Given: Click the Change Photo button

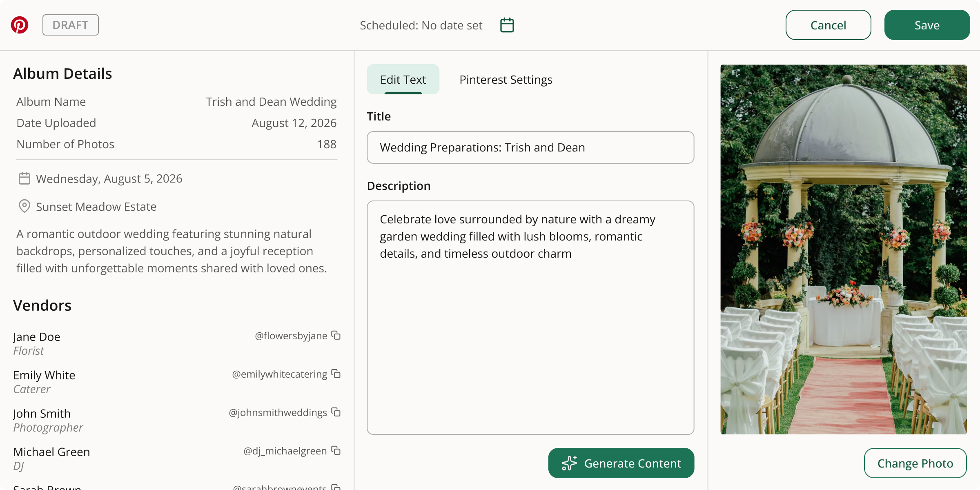Looking at the screenshot, I should click(x=915, y=463).
